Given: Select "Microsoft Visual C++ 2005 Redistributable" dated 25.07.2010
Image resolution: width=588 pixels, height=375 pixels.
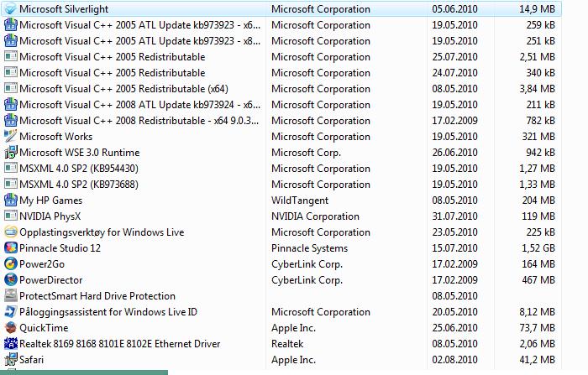Looking at the screenshot, I should pyautogui.click(x=112, y=57).
